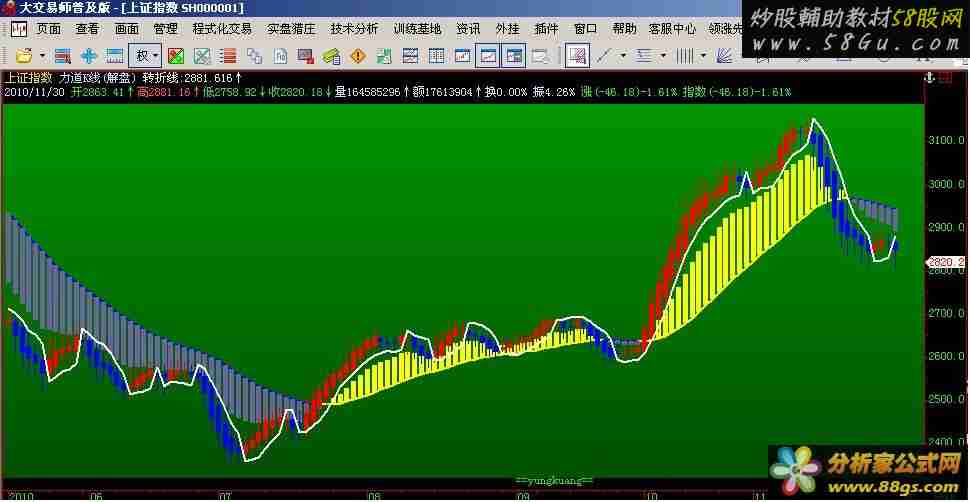
Task: Click the red rectangle icon above the price axis
Action: click(945, 79)
